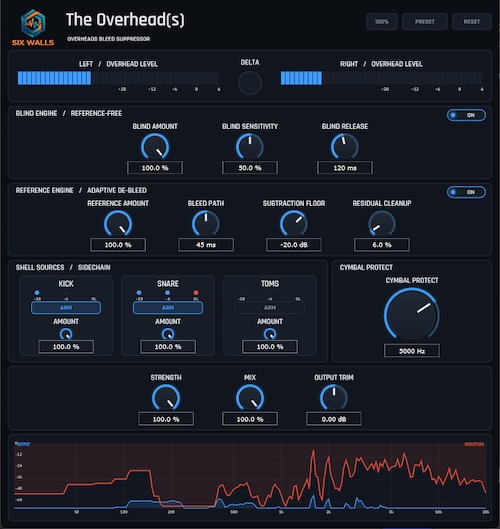This screenshot has height=529, width=500.
Task: Click the Kick Amount 100.0 % field
Action: [66, 346]
